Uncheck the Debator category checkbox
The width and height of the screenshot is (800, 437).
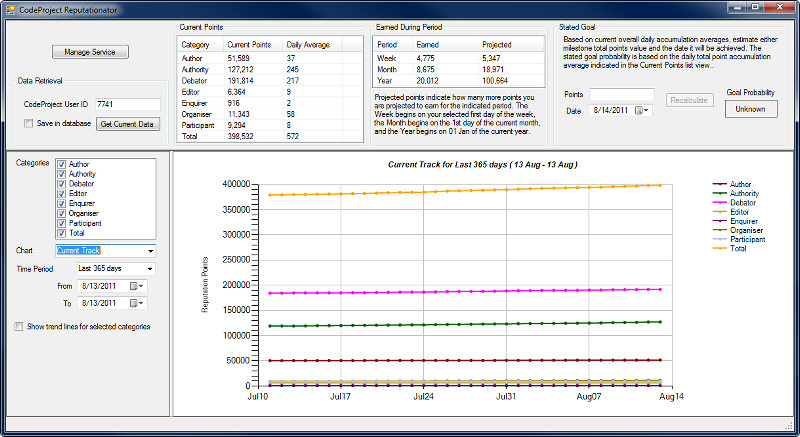tap(61, 184)
